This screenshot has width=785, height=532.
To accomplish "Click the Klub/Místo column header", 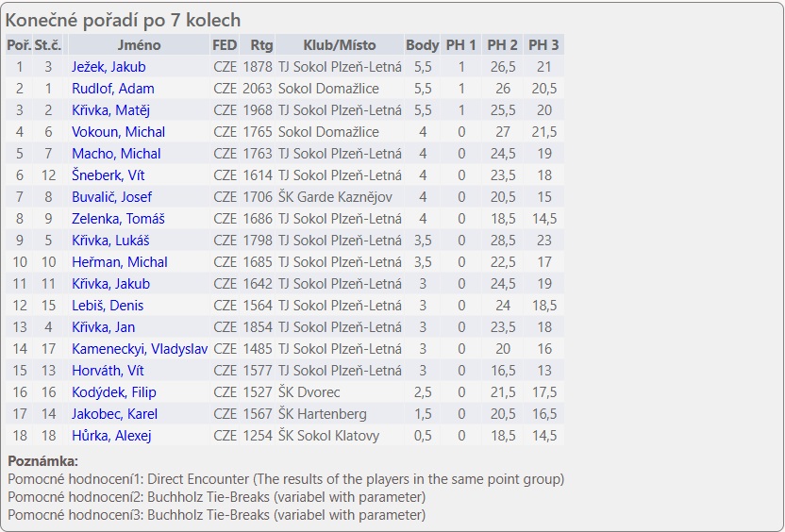I will (339, 45).
